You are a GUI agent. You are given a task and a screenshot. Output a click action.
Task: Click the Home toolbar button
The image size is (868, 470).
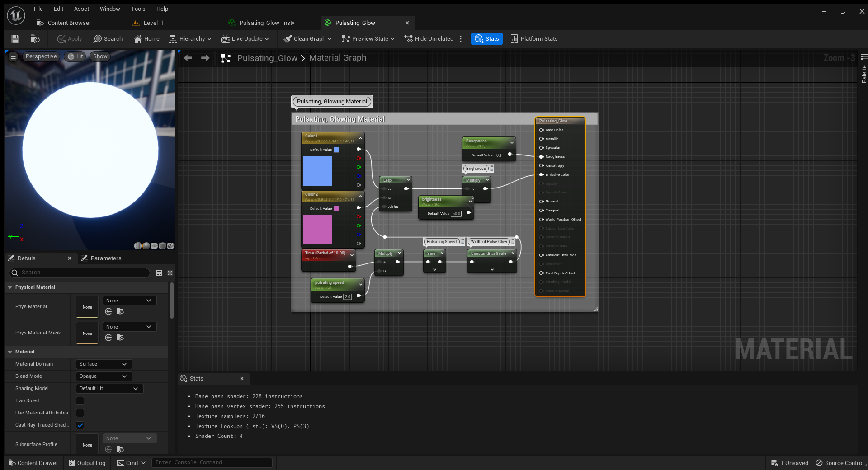147,39
